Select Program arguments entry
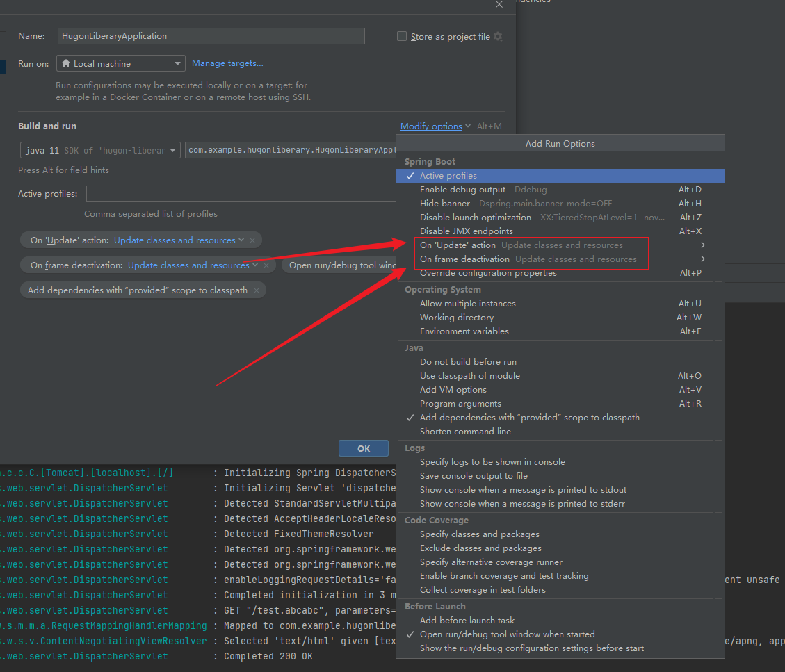The image size is (785, 672). click(560, 403)
